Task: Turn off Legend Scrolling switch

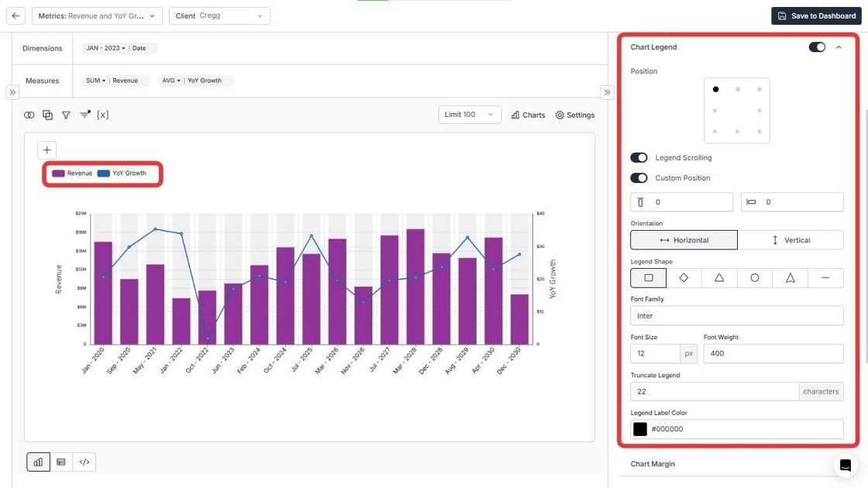Action: [x=639, y=158]
